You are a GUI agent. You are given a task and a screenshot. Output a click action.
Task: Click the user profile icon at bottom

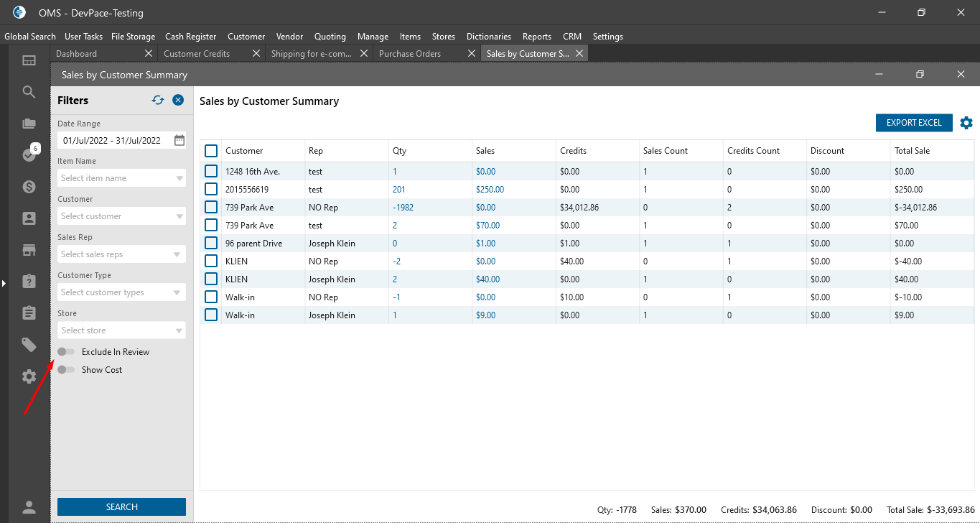(x=29, y=507)
